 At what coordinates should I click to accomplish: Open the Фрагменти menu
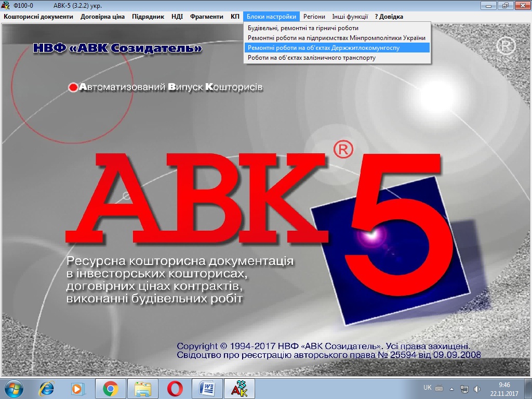pos(207,17)
